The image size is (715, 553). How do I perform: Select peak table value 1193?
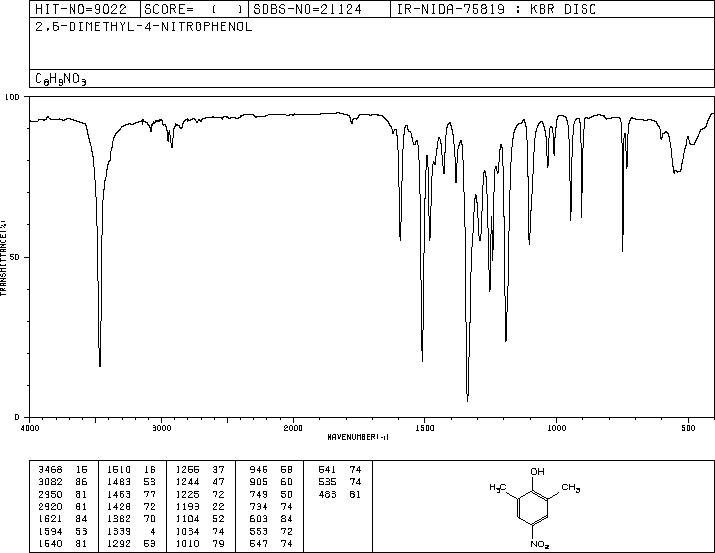click(x=187, y=506)
